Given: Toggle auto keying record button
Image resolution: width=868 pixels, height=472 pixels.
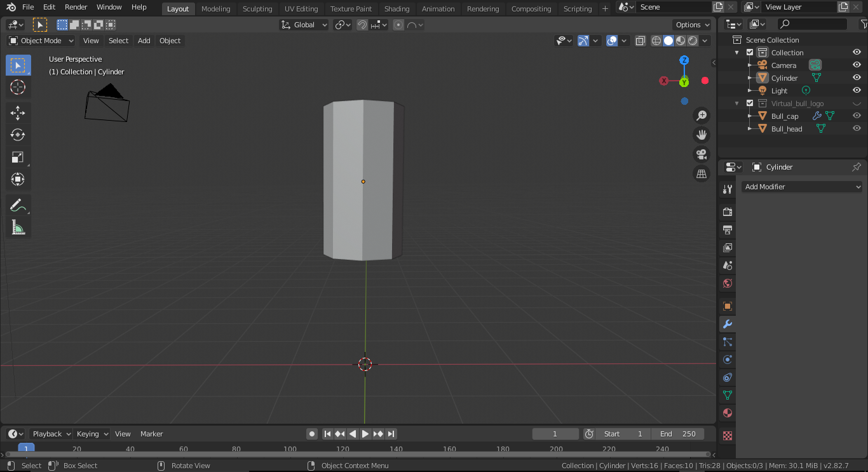Looking at the screenshot, I should (312, 434).
